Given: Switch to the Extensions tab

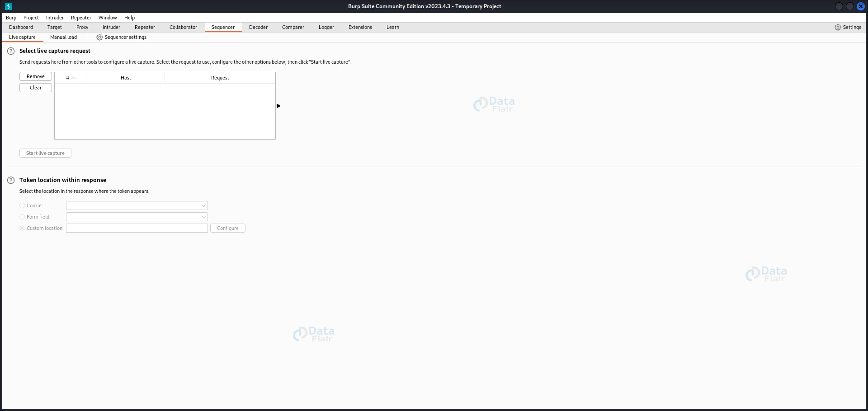Looking at the screenshot, I should click(x=360, y=27).
